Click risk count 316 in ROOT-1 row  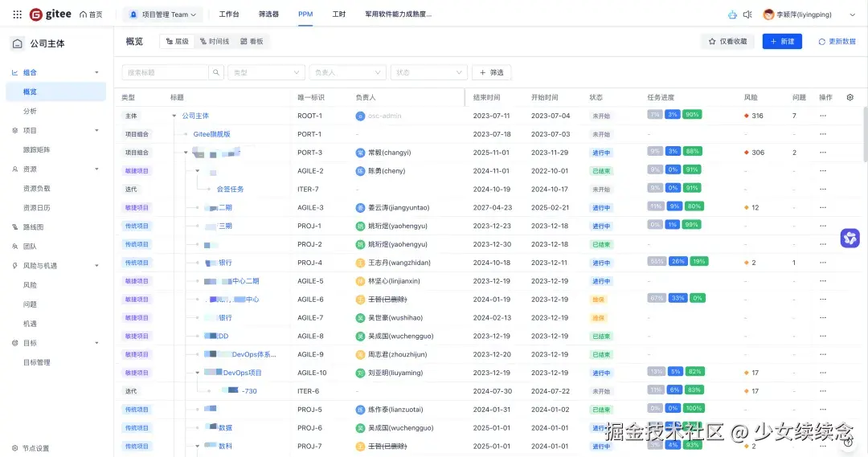click(x=757, y=116)
